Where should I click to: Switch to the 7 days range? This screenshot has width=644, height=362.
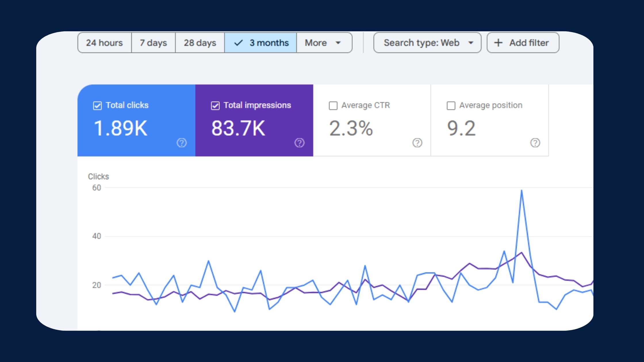coord(153,43)
